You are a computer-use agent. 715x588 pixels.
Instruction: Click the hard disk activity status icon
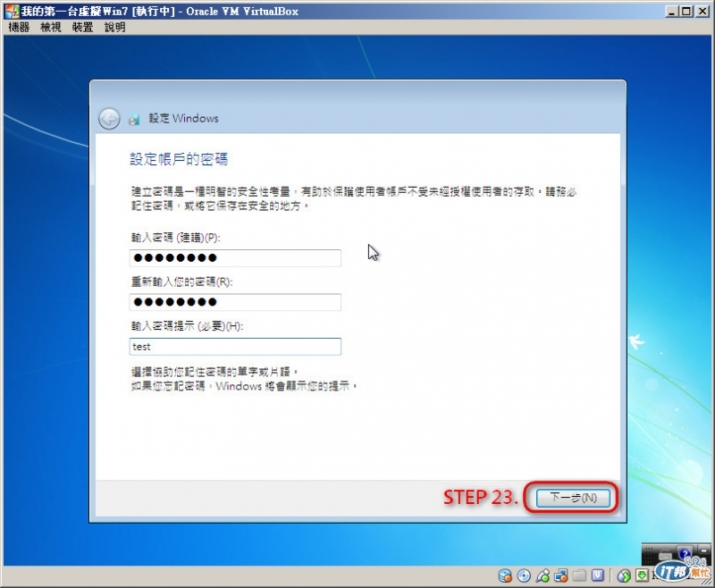(x=505, y=575)
